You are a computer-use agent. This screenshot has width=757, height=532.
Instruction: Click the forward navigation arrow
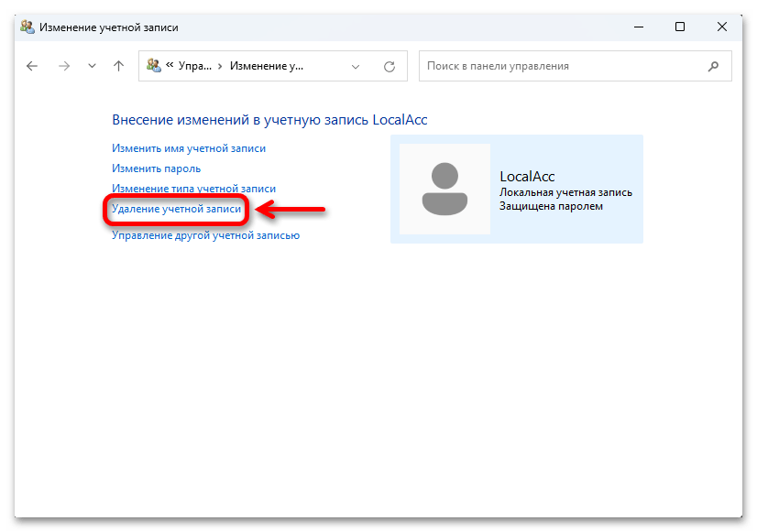click(64, 66)
